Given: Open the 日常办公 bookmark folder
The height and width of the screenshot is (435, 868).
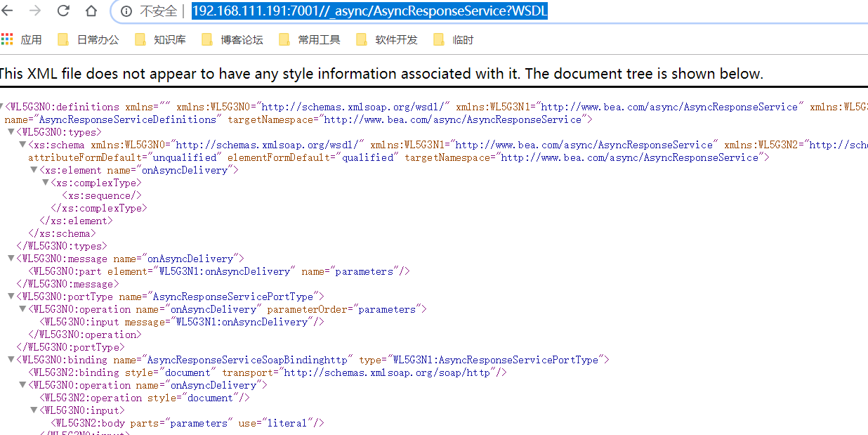Looking at the screenshot, I should tap(88, 39).
